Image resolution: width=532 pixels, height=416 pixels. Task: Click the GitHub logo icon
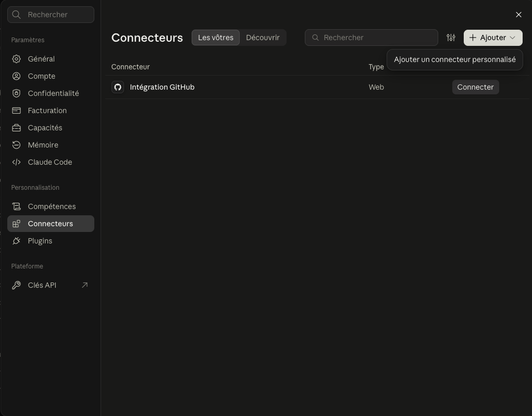pyautogui.click(x=118, y=87)
